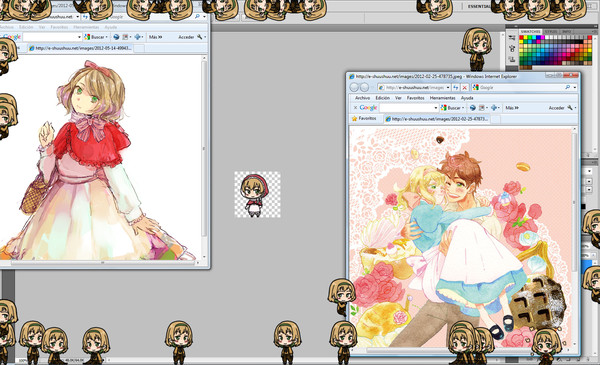Image resolution: width=600 pixels, height=365 pixels.
Task: Open Ayuda menu in right IE window
Action: pos(467,98)
